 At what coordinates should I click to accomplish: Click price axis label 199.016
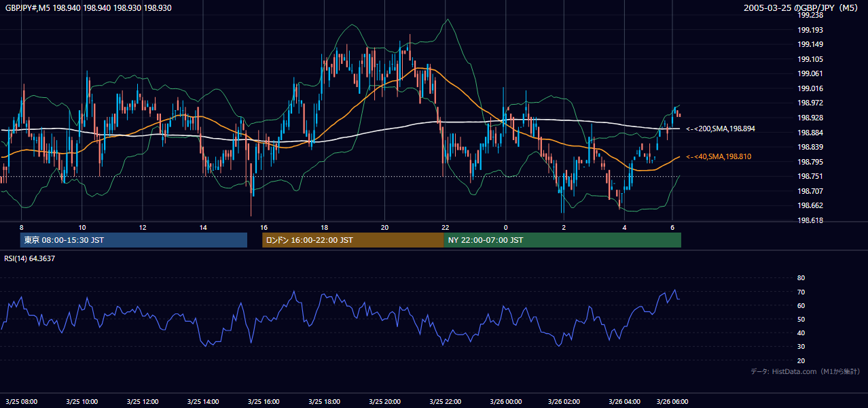pyautogui.click(x=810, y=88)
